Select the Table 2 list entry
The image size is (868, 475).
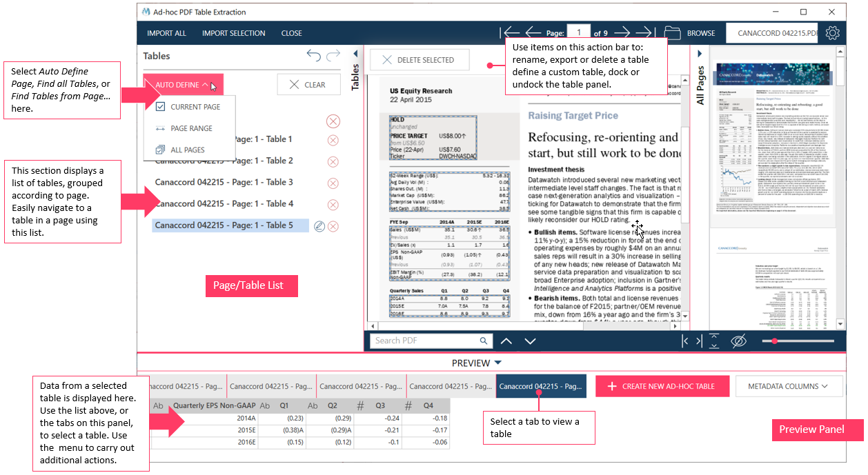click(224, 161)
